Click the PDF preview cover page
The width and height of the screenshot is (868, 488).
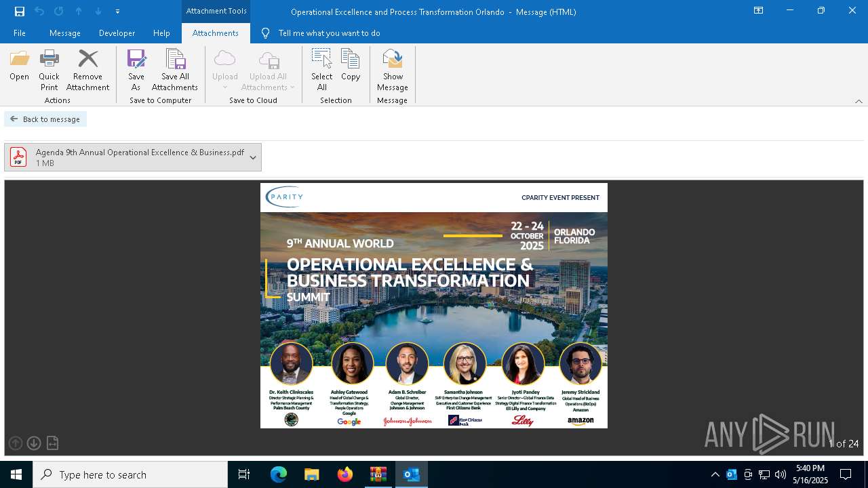pyautogui.click(x=434, y=306)
